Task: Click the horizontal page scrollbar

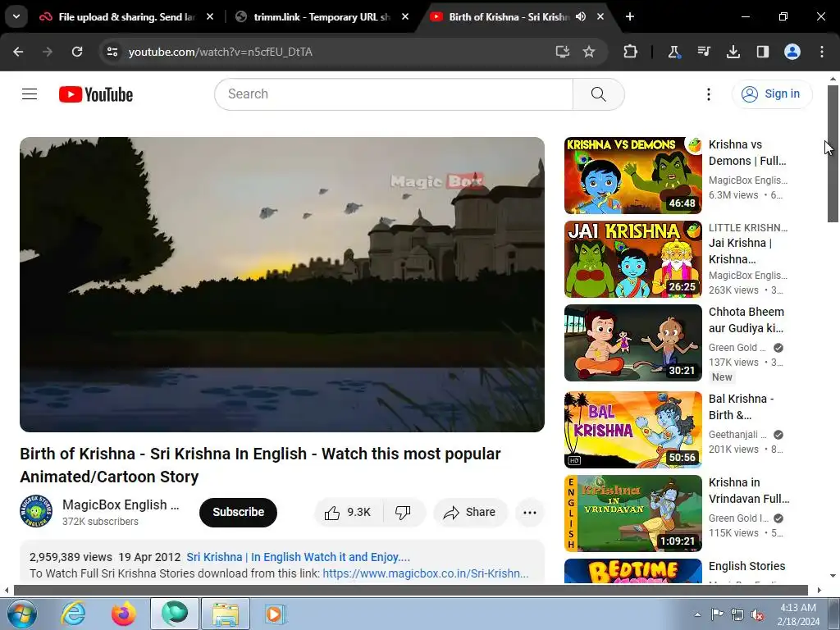Action: pos(411,591)
